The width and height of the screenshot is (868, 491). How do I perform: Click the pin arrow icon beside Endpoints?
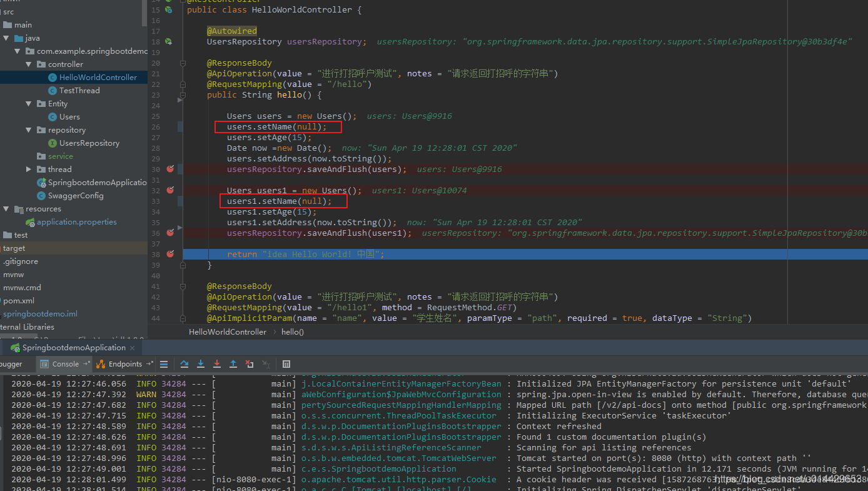149,363
